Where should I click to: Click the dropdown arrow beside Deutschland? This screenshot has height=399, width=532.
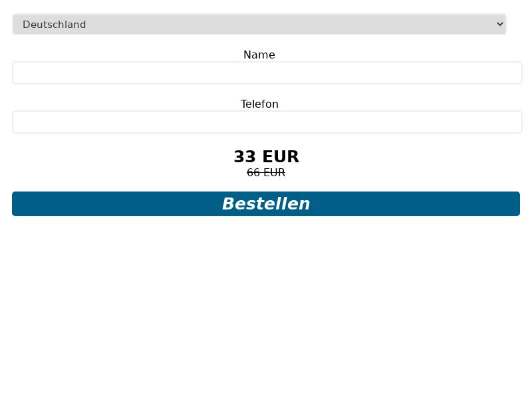point(500,23)
